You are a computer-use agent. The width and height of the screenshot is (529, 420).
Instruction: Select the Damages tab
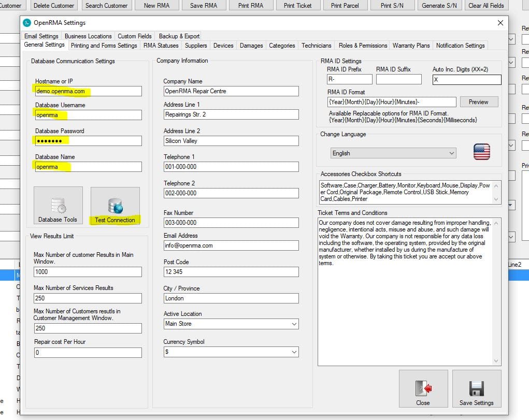pyautogui.click(x=251, y=46)
